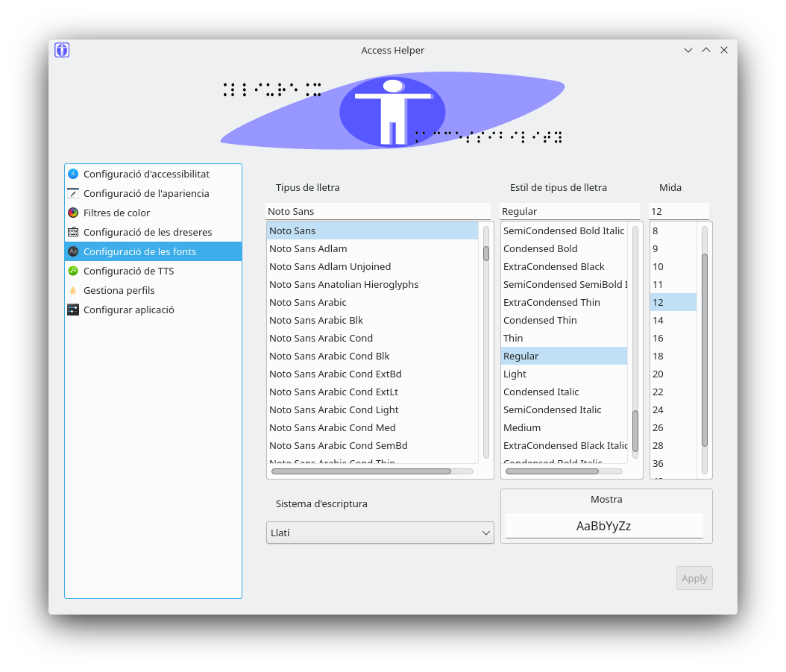
Task: Click the font size input field
Action: coord(678,211)
